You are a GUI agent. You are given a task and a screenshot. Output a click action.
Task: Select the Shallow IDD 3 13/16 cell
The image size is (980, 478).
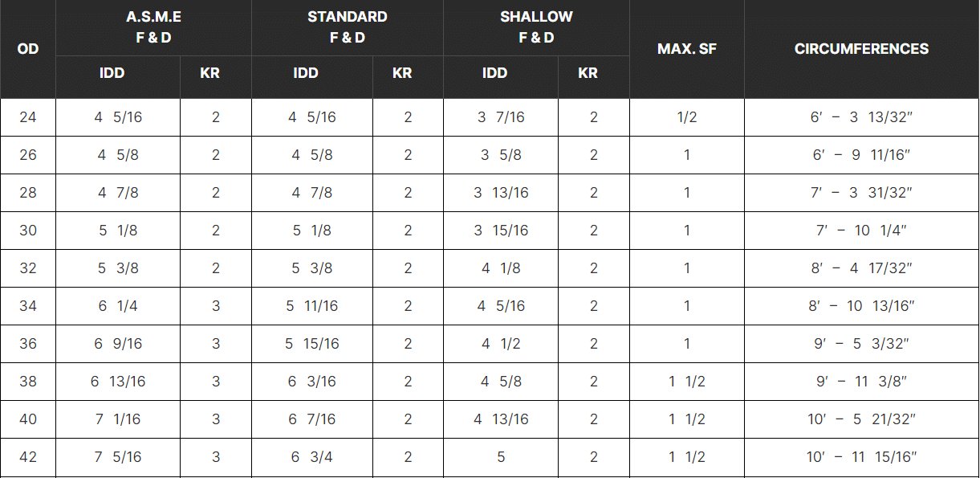[x=501, y=193]
